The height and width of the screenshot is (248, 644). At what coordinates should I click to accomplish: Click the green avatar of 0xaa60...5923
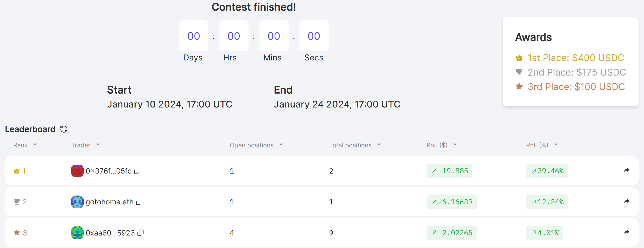click(77, 233)
